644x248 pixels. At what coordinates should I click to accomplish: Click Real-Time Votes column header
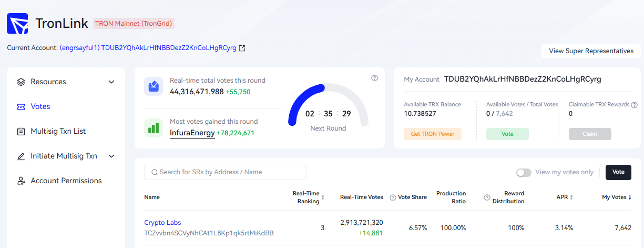pyautogui.click(x=362, y=197)
